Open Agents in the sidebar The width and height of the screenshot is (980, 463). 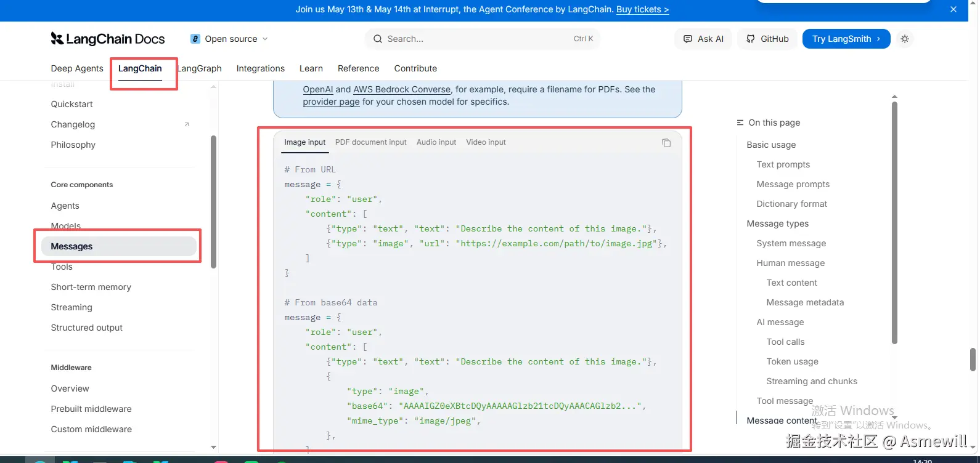pos(65,206)
